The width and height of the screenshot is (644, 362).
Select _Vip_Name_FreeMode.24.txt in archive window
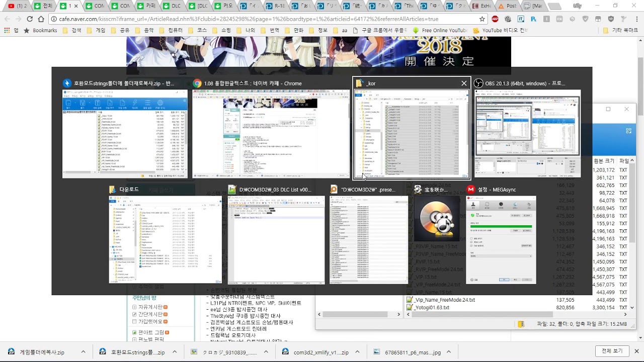coord(440,300)
